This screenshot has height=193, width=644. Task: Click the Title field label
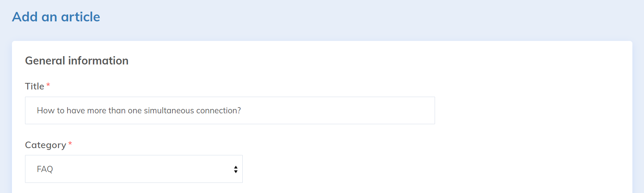[x=34, y=86]
